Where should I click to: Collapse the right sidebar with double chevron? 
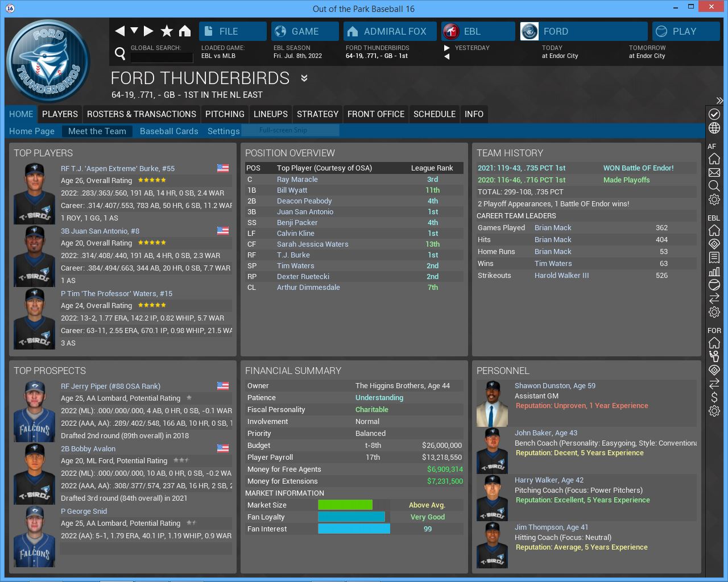[719, 101]
